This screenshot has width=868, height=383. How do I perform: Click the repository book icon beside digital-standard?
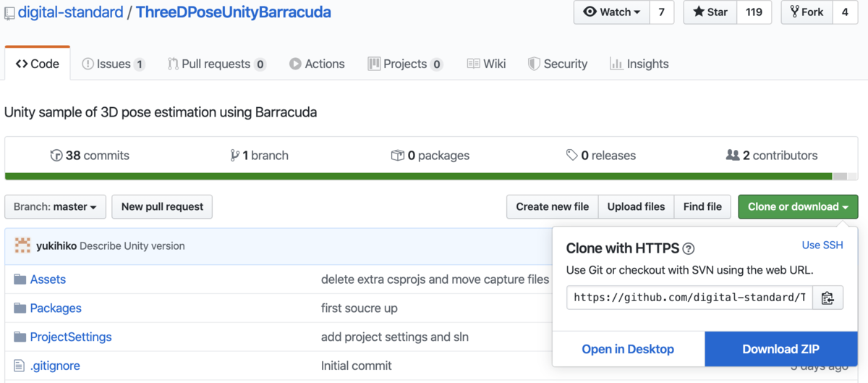[x=9, y=13]
